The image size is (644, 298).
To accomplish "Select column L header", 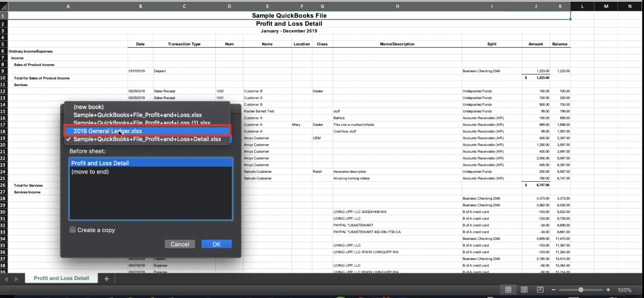I will pos(582,6).
